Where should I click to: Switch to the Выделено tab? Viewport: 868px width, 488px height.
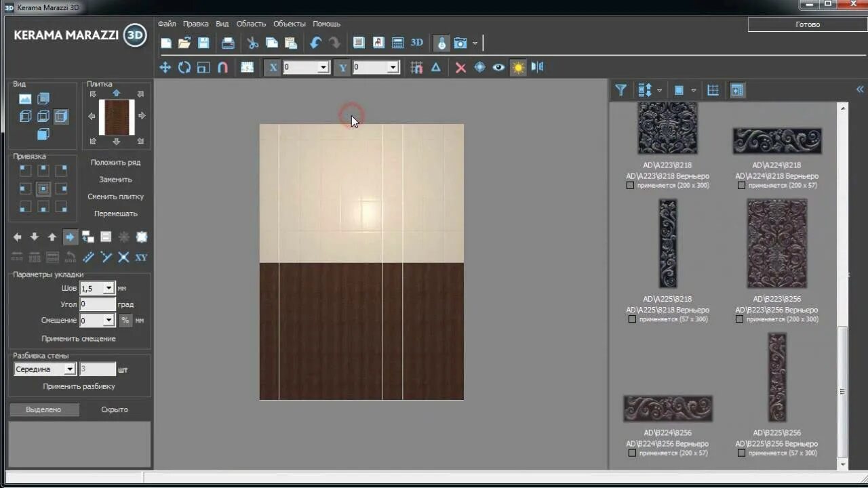click(43, 409)
